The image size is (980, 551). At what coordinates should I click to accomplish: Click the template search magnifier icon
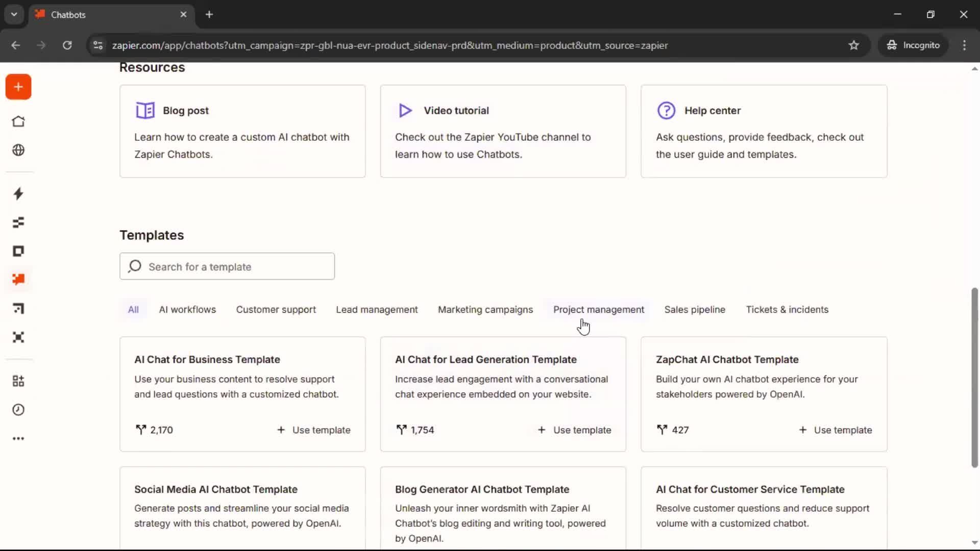click(x=135, y=266)
